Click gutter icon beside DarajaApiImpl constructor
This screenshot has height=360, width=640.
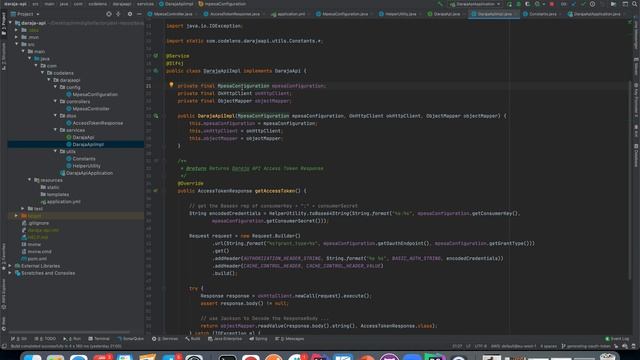(156, 116)
